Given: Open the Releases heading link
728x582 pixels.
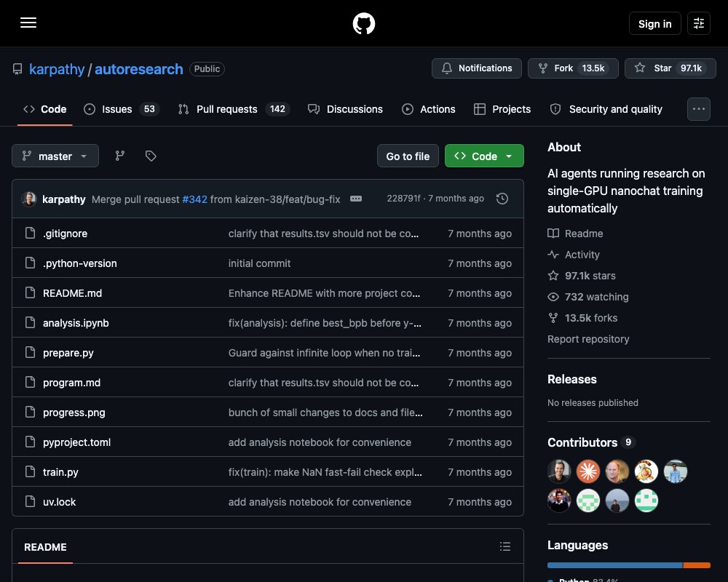Looking at the screenshot, I should (x=571, y=379).
